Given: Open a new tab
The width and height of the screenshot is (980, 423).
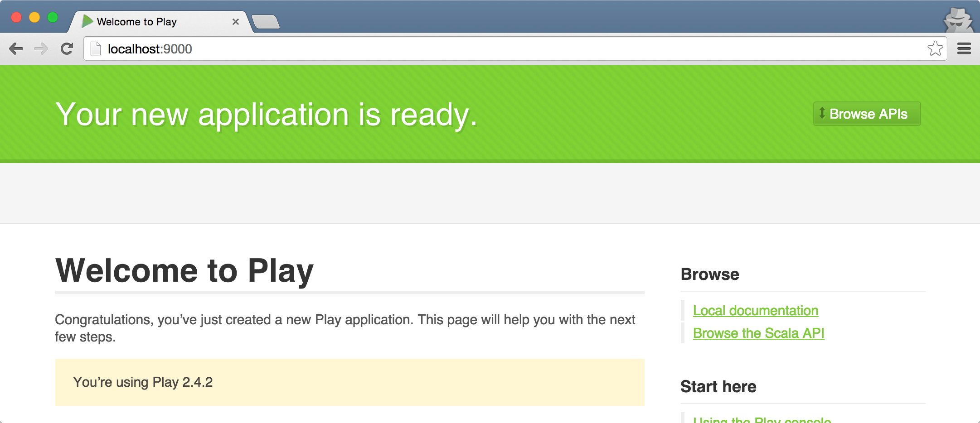Looking at the screenshot, I should point(266,22).
